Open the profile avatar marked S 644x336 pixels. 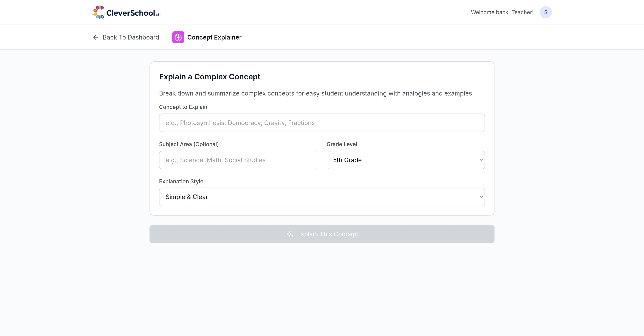tap(546, 12)
